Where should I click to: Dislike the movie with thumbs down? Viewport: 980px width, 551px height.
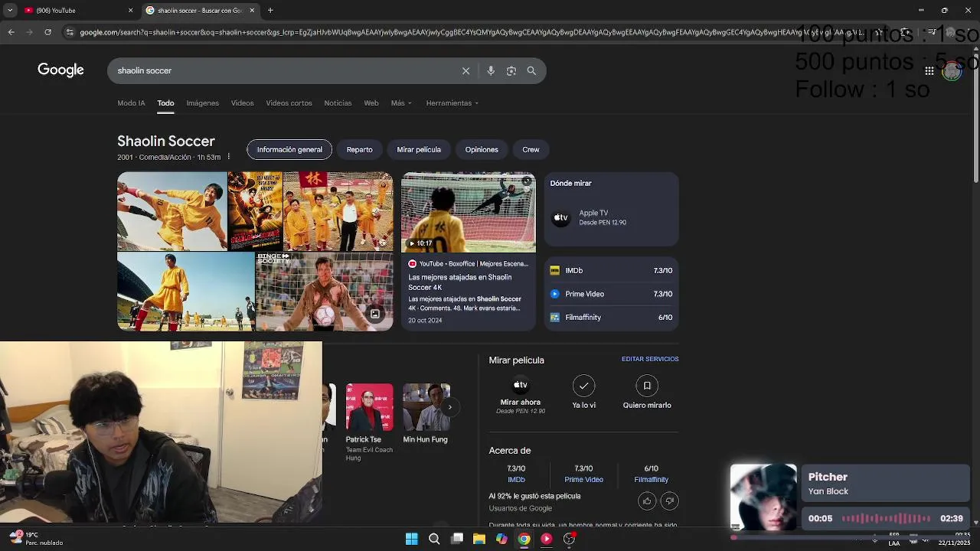(670, 501)
